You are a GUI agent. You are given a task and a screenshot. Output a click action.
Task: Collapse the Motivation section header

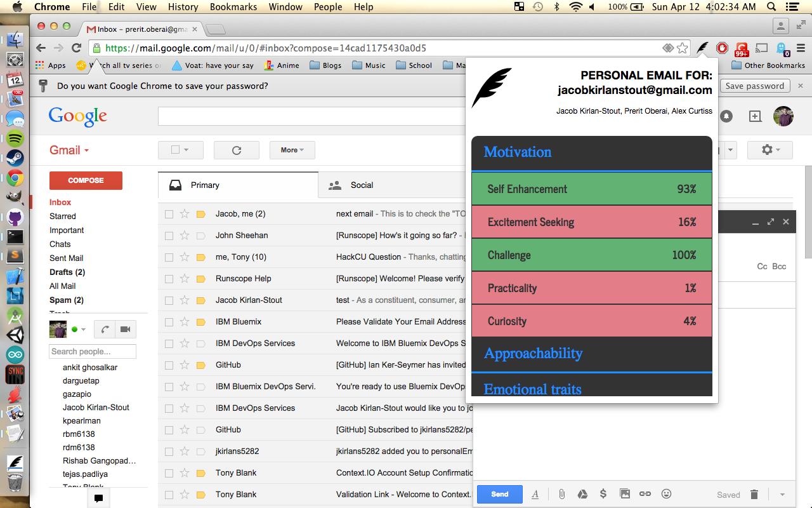coord(592,152)
